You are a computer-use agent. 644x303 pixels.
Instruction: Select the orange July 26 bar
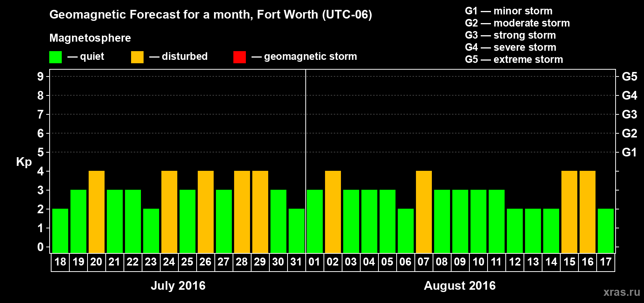[x=206, y=212]
